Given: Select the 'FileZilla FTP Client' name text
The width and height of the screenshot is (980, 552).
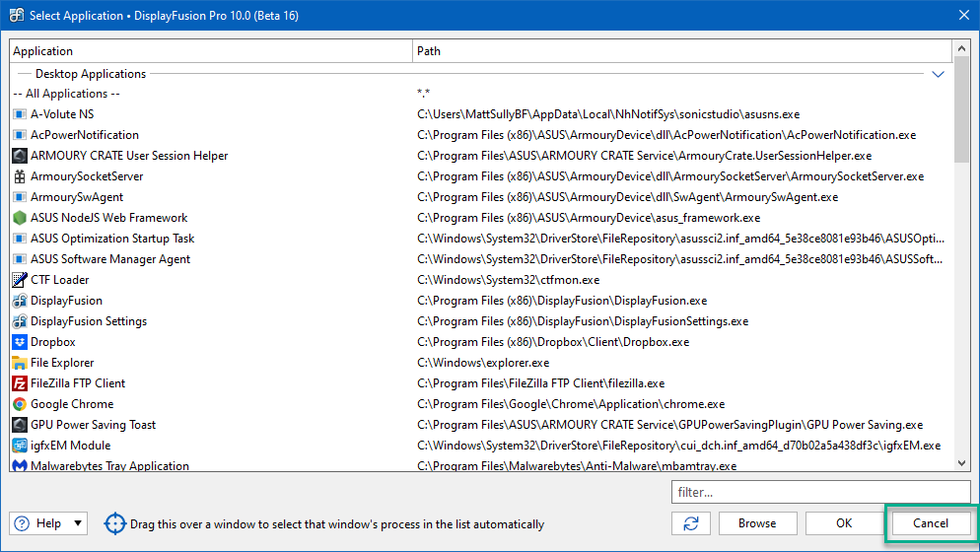Looking at the screenshot, I should (78, 383).
